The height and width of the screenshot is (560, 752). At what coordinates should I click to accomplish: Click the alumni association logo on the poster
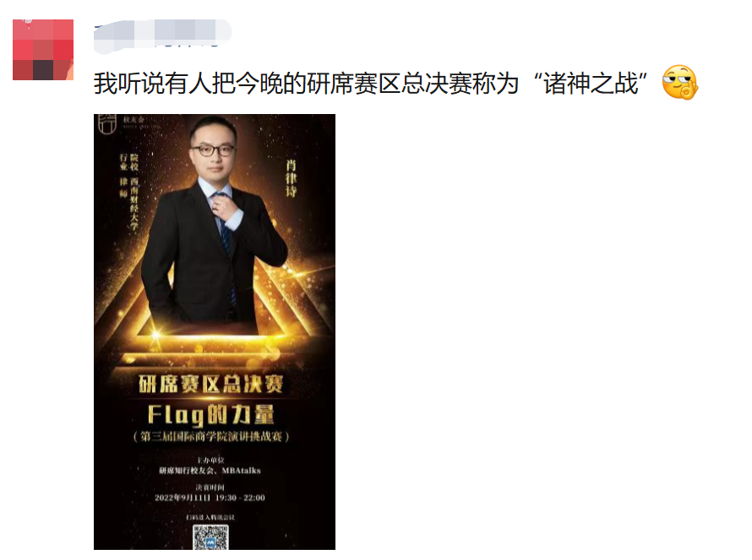[107, 123]
